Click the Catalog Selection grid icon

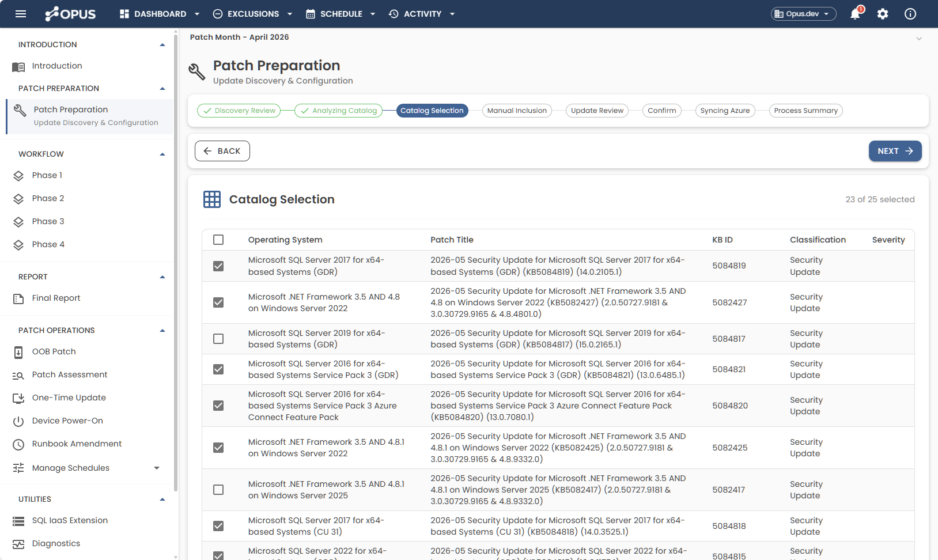(212, 199)
